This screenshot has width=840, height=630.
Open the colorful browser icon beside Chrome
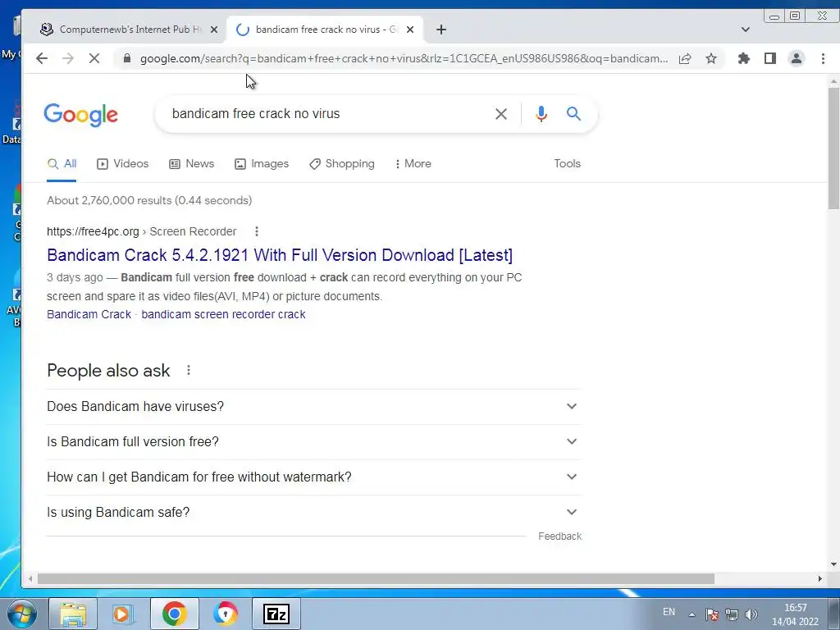point(226,614)
